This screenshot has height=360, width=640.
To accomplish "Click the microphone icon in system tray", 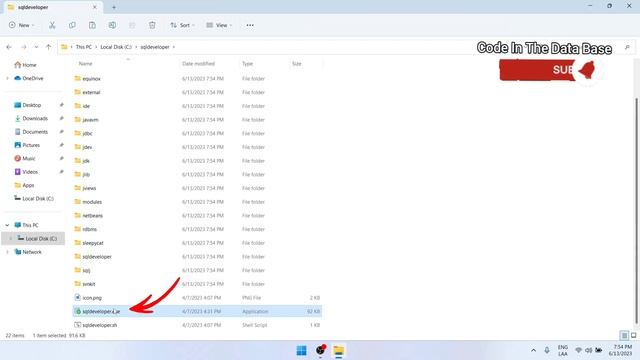I will 547,351.
